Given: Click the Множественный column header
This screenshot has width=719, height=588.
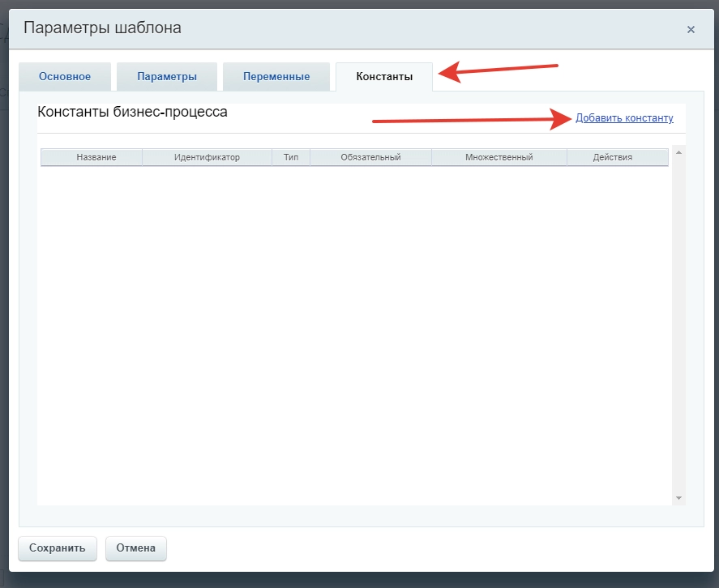Looking at the screenshot, I should (499, 157).
